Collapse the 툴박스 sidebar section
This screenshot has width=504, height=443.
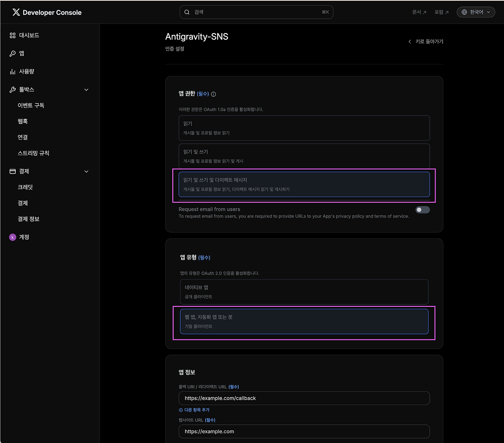(x=86, y=90)
